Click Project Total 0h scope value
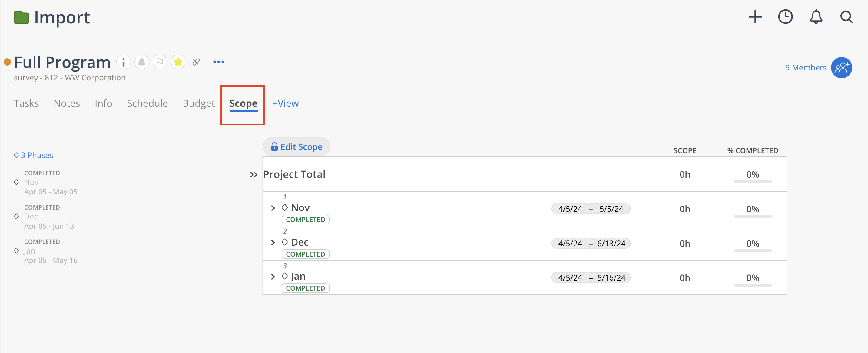 (x=684, y=175)
